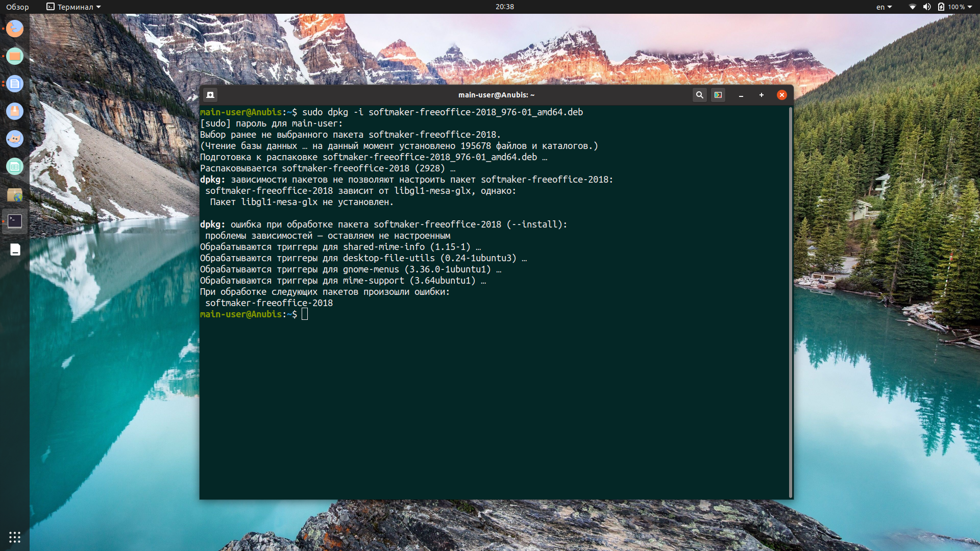Click the terminal search magnifier icon
Viewport: 980px width, 551px height.
tap(700, 95)
